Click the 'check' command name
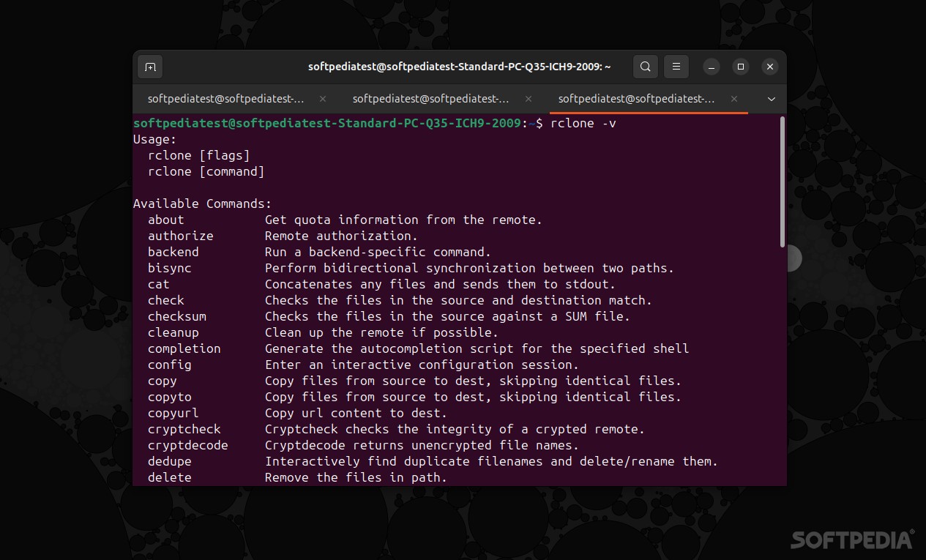Viewport: 926px width, 560px height. (x=166, y=300)
